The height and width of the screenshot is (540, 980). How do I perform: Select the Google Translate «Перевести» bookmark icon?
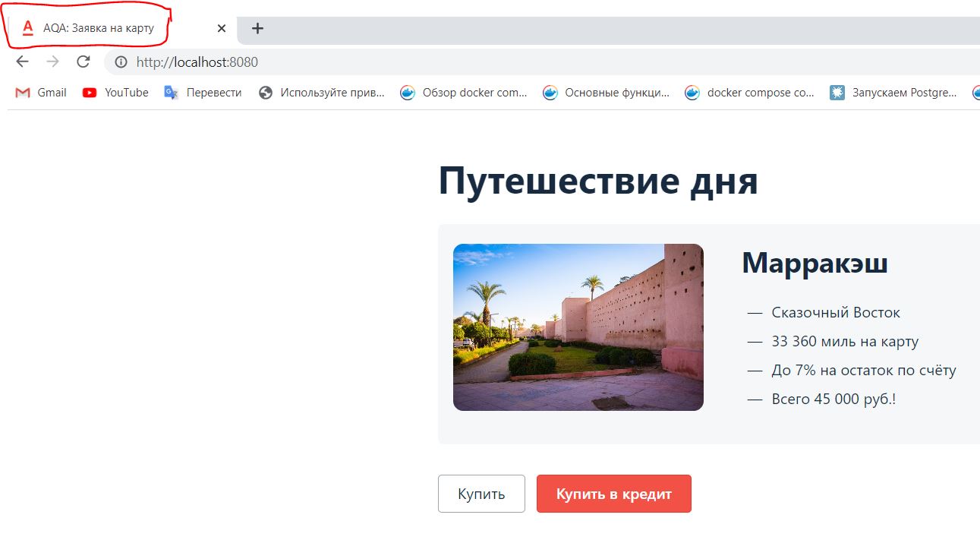172,92
